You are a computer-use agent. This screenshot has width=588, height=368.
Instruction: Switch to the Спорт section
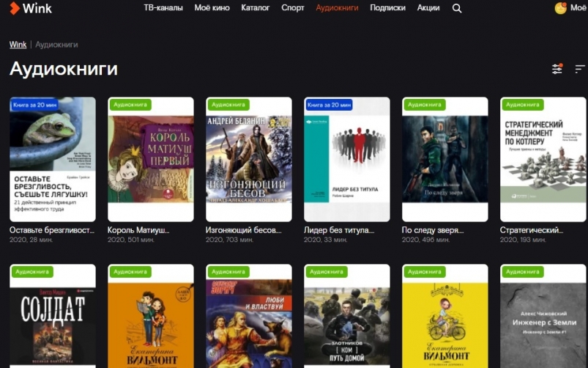[x=293, y=8]
